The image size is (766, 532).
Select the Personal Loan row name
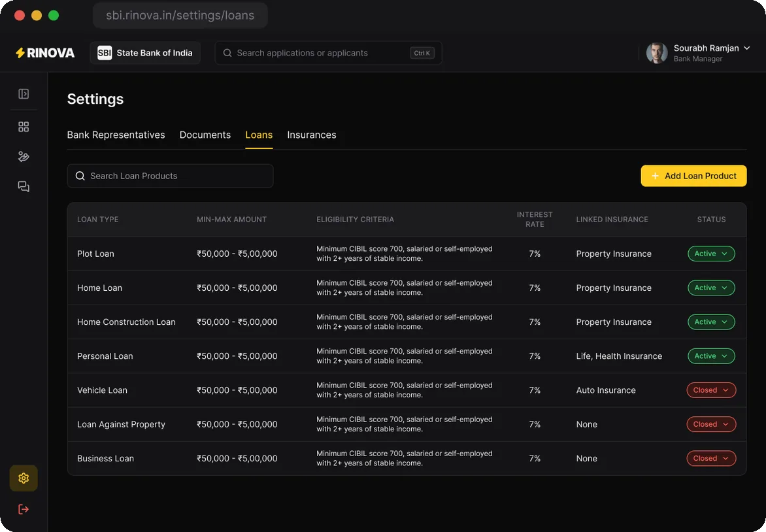point(105,356)
